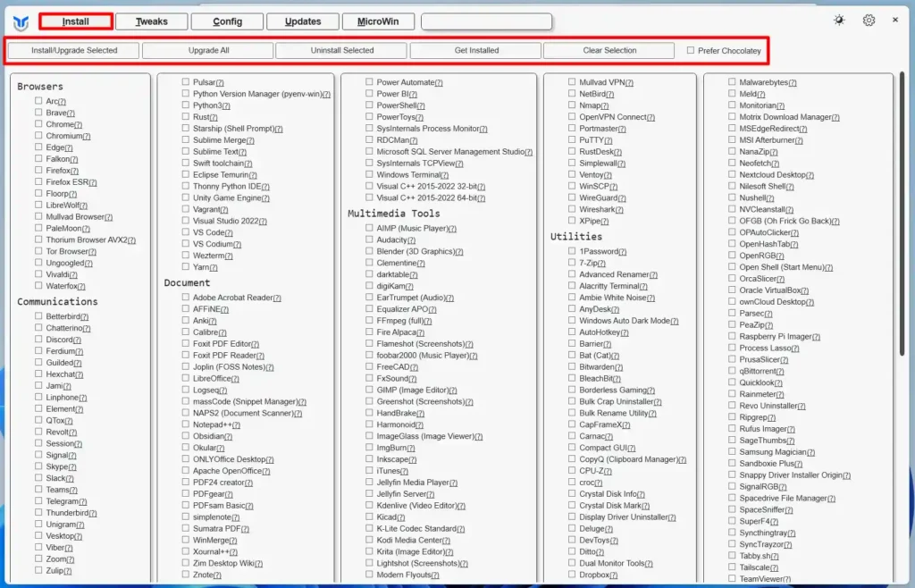The width and height of the screenshot is (915, 588).
Task: Open the MicroWin tab
Action: [378, 21]
